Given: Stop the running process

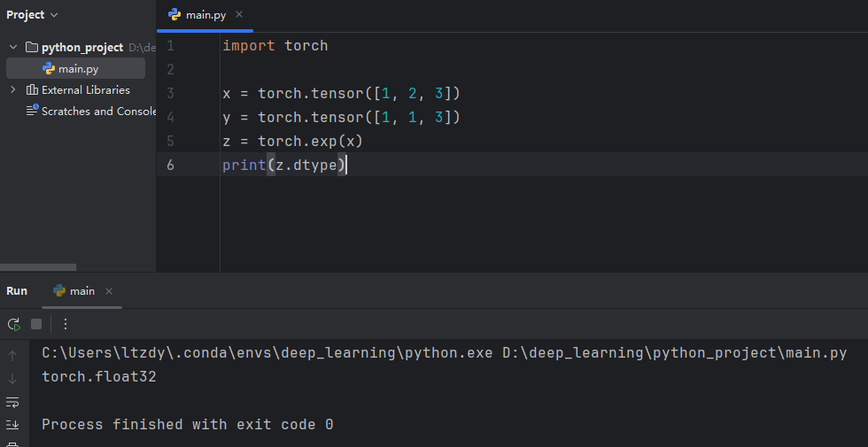Looking at the screenshot, I should click(36, 324).
